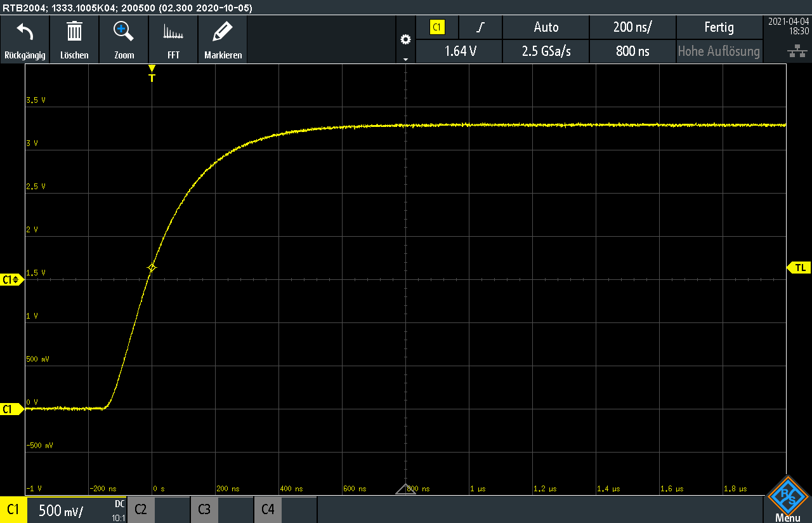Screen dimensions: 812x523
Task: Click the rising edge trigger slope icon
Action: click(481, 27)
